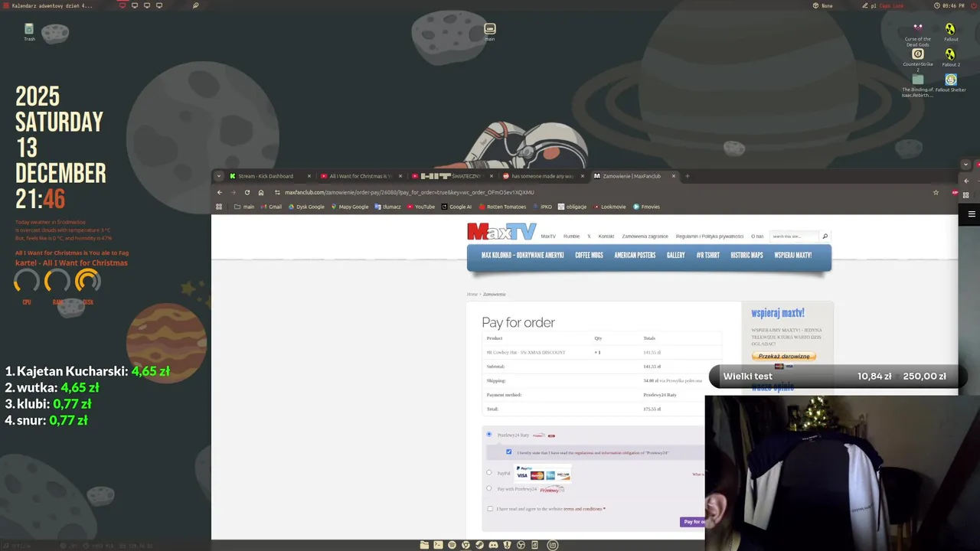This screenshot has height=551, width=980.
Task: Open AMERICAN POSTERS category
Action: [635, 256]
